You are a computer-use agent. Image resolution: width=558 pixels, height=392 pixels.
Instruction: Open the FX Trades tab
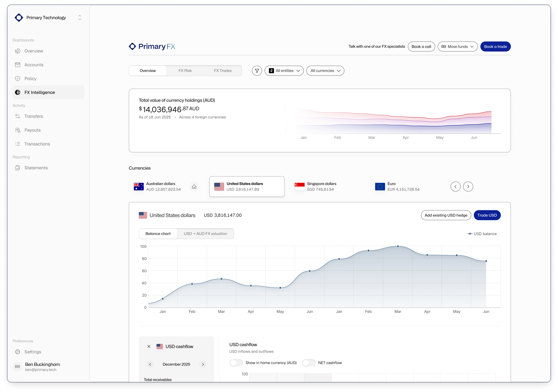click(223, 71)
